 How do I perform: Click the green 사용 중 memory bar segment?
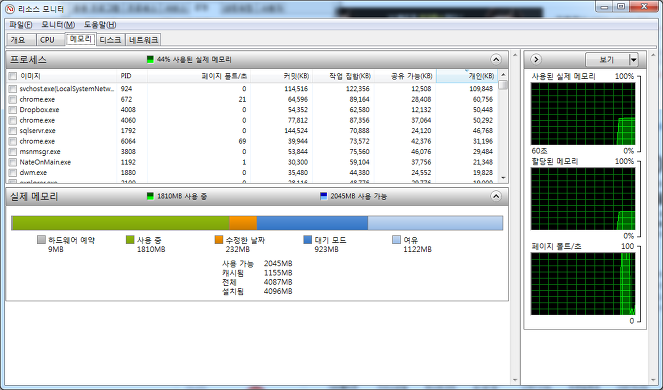[x=121, y=223]
